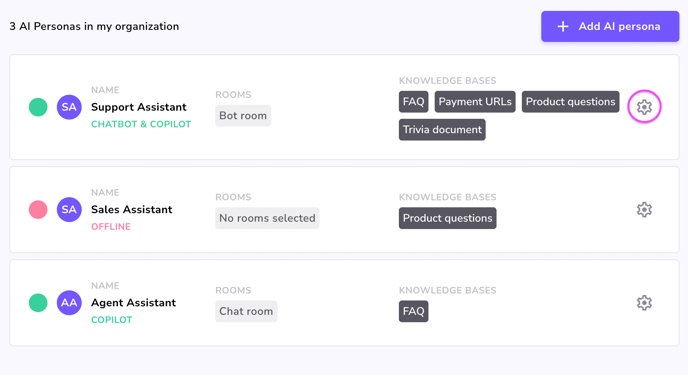Click the AA avatar of Agent Assistant

69,303
